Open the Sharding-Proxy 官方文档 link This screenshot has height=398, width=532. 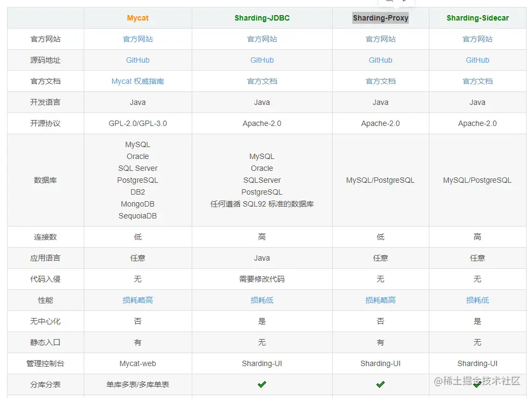pyautogui.click(x=380, y=81)
